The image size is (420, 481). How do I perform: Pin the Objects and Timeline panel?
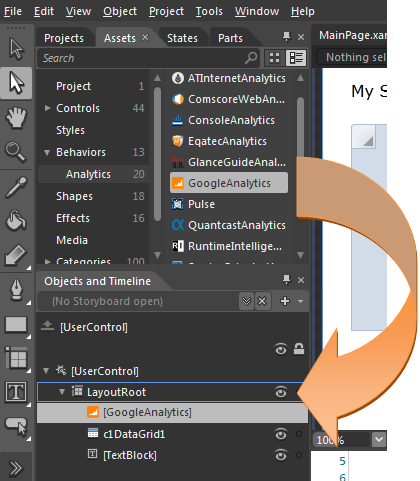coord(287,280)
